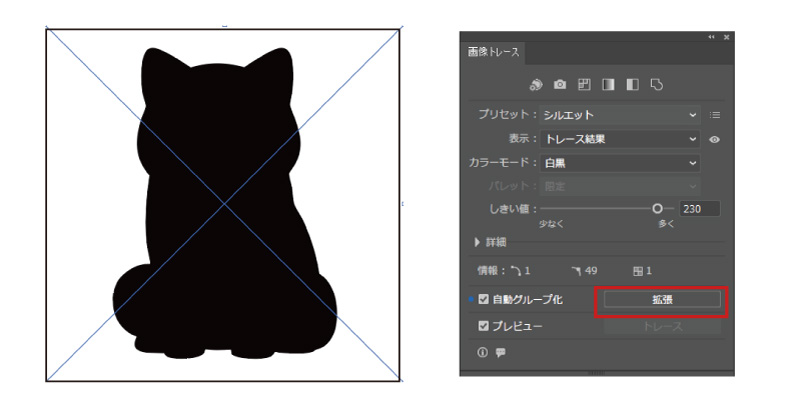The width and height of the screenshot is (800, 407).
Task: Click the anchor count value 49
Action: [591, 271]
